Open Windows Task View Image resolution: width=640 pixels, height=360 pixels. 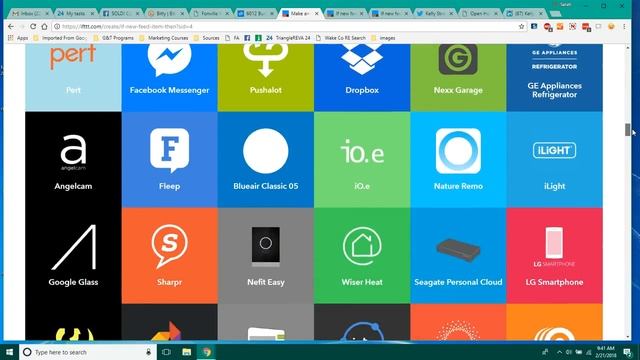pos(166,352)
